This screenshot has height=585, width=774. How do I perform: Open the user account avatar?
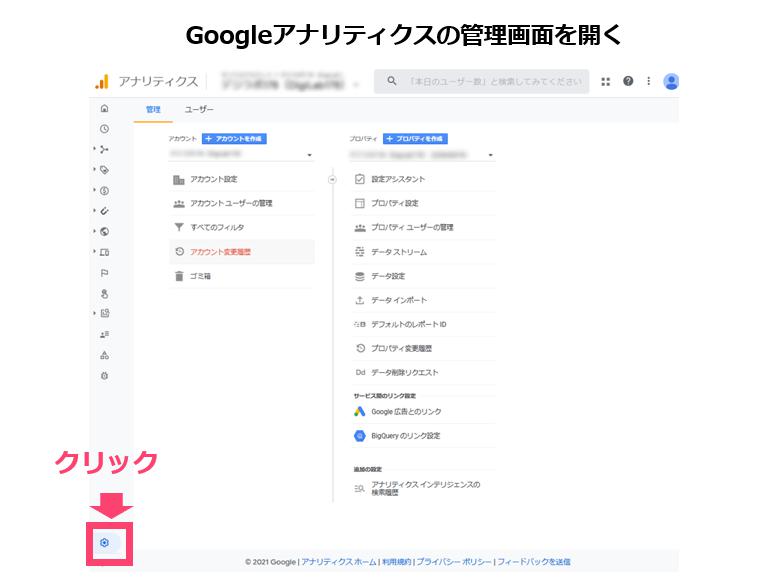(671, 81)
